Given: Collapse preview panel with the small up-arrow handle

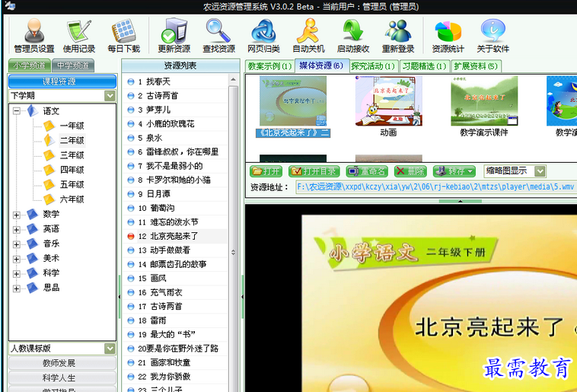Looking at the screenshot, I should 460,201.
